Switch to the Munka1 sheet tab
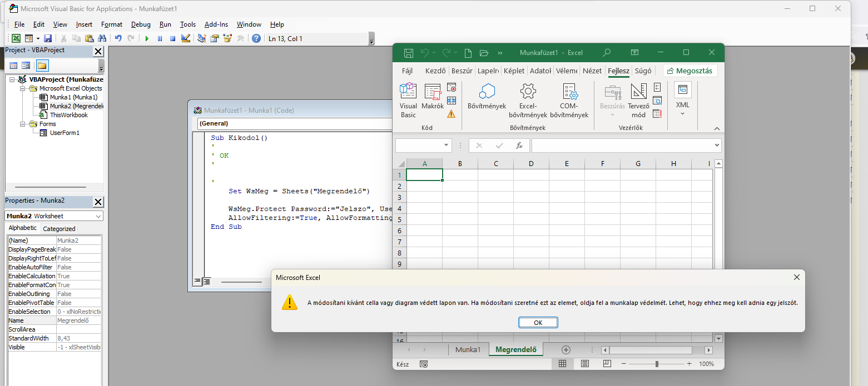Viewport: 868px width, 386px height. coord(468,350)
